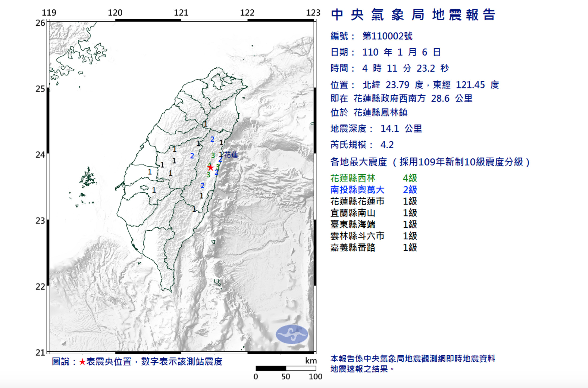
Task: Click the longitude axis label 121
Action: (181, 13)
